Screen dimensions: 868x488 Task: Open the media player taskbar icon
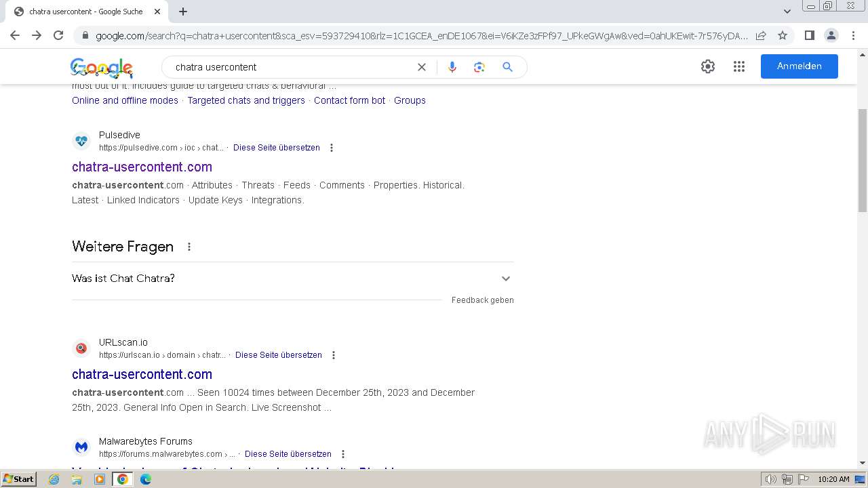[100, 479]
